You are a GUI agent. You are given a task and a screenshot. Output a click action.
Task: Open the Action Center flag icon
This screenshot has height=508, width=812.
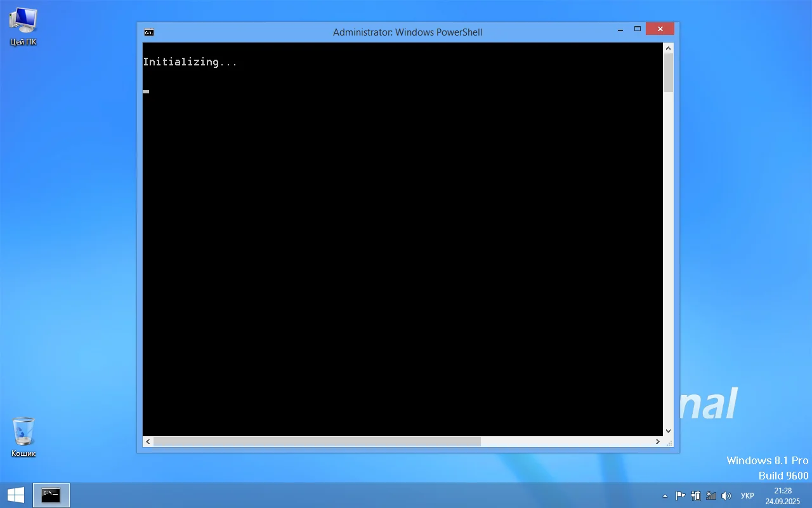680,496
